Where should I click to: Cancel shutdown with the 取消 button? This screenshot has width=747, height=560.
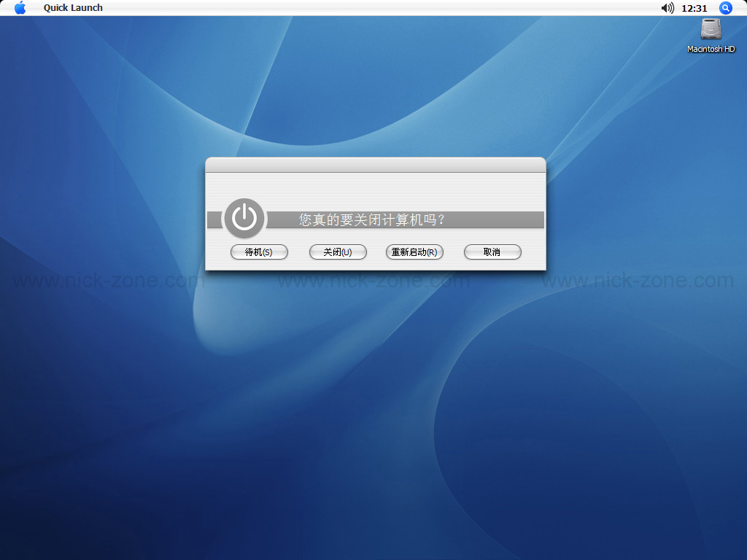492,252
